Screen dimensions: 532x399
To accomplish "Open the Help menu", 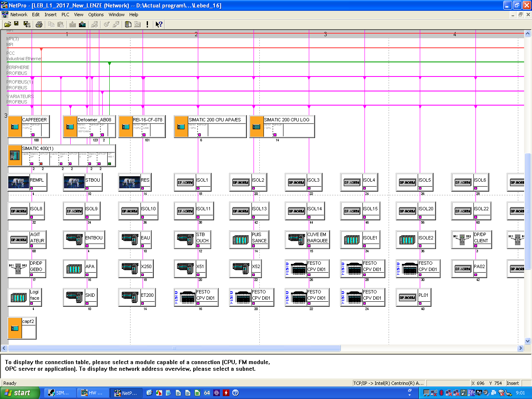I will [134, 15].
